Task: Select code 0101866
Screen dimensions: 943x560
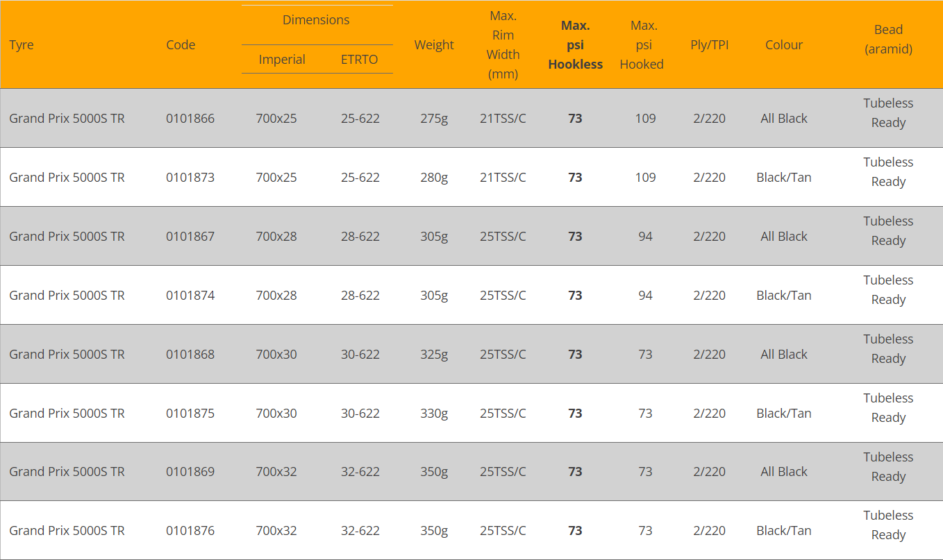Action: point(190,119)
